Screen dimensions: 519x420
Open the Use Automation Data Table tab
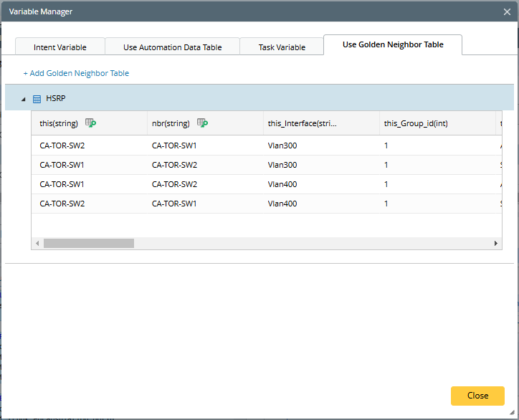point(172,47)
